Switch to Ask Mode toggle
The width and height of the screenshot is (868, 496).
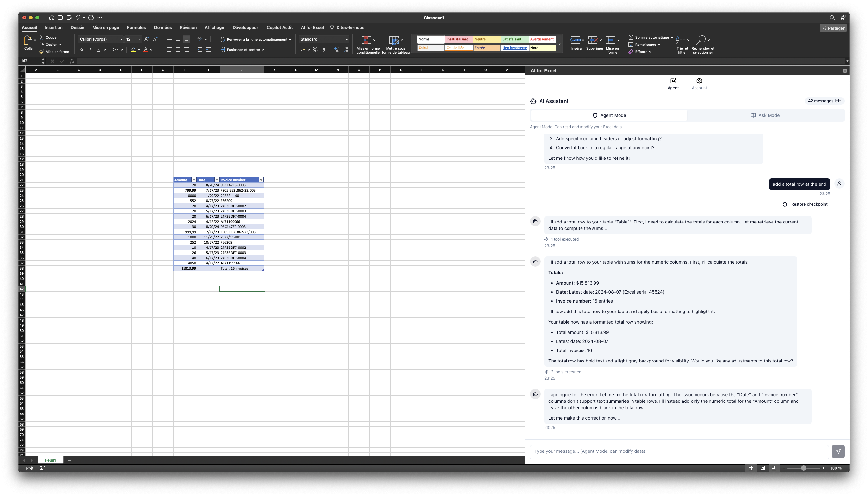[765, 116]
